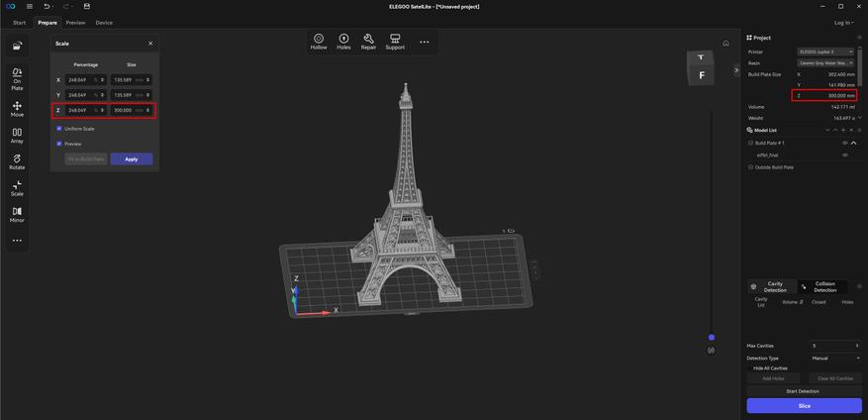The image size is (868, 420).
Task: Choose the Mirror tool
Action: click(17, 215)
